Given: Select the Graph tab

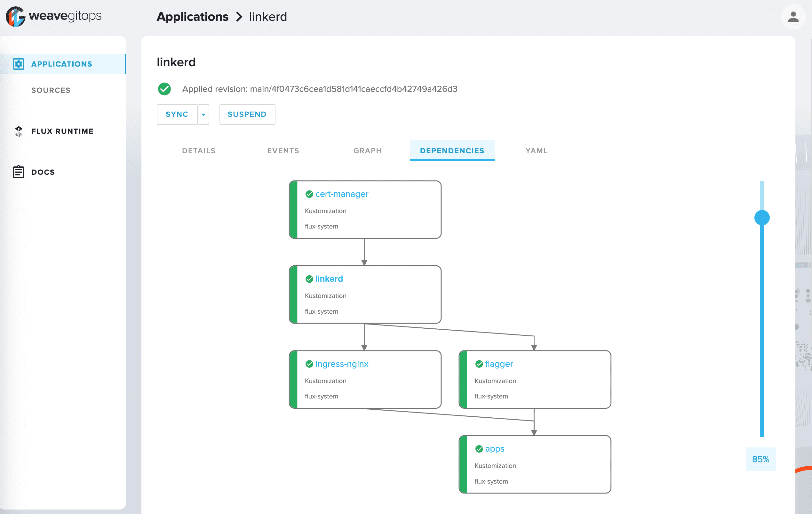Looking at the screenshot, I should (367, 151).
